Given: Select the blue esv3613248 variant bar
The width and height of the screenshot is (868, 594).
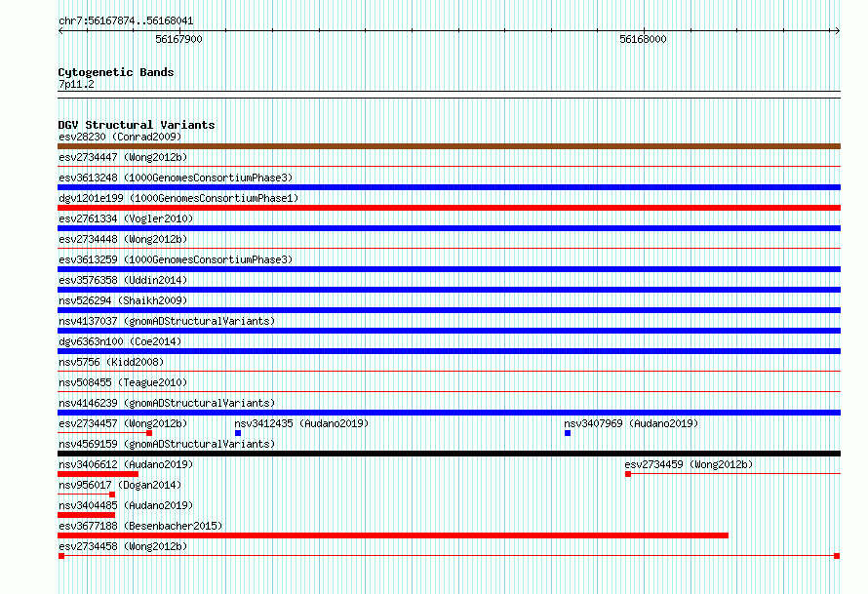Looking at the screenshot, I should tap(449, 187).
